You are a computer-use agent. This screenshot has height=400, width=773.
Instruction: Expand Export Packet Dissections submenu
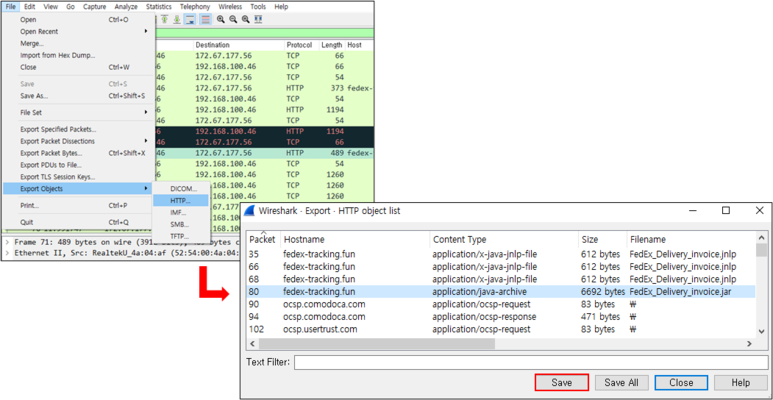79,141
